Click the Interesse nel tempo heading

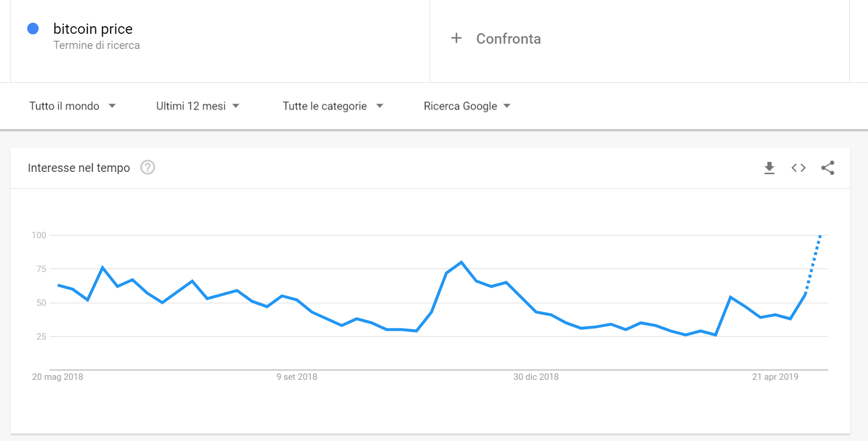(79, 168)
